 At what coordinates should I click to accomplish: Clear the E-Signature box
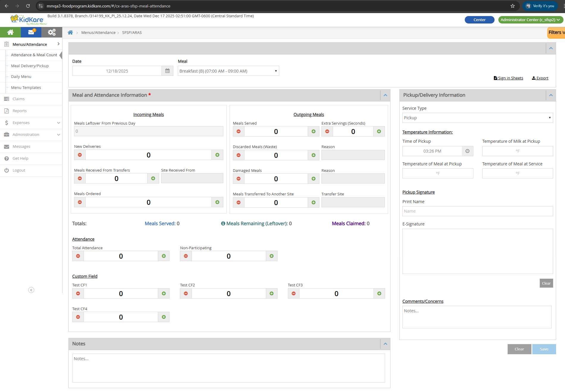pyautogui.click(x=546, y=283)
